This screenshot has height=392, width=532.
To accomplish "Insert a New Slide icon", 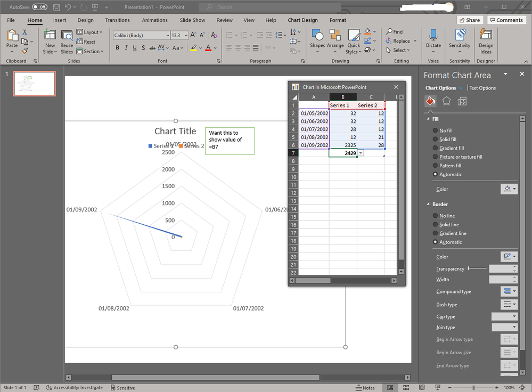I will point(50,35).
